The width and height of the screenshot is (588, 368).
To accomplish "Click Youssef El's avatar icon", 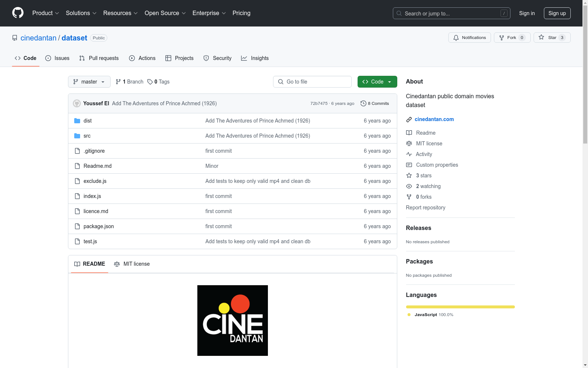I will [77, 103].
